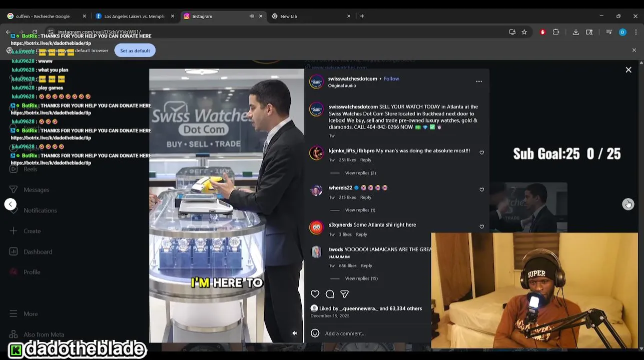This screenshot has height=360, width=644.
Task: Open swisswatchesdotcom profile name in header
Action: (353, 78)
